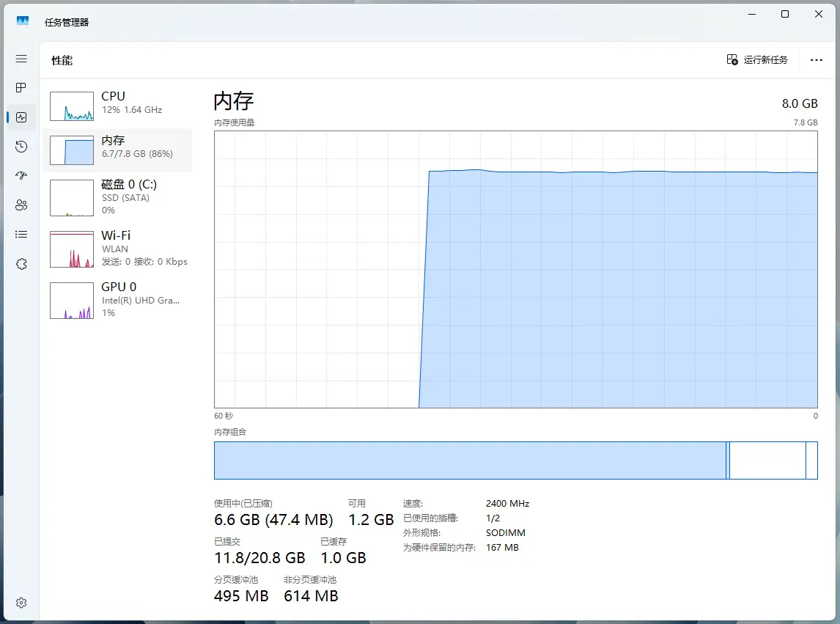Click the memory mini graph thumbnail
This screenshot has width=840, height=624.
[72, 150]
